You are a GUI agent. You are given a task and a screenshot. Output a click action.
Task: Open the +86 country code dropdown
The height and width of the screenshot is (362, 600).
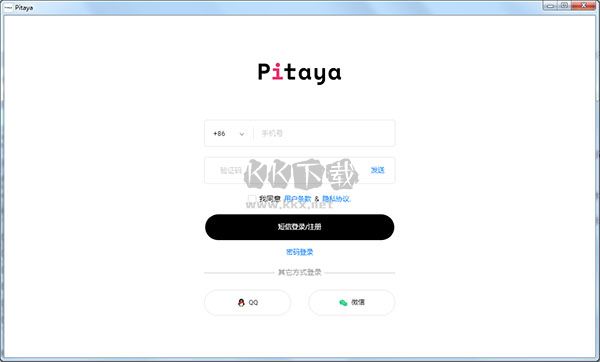point(229,134)
